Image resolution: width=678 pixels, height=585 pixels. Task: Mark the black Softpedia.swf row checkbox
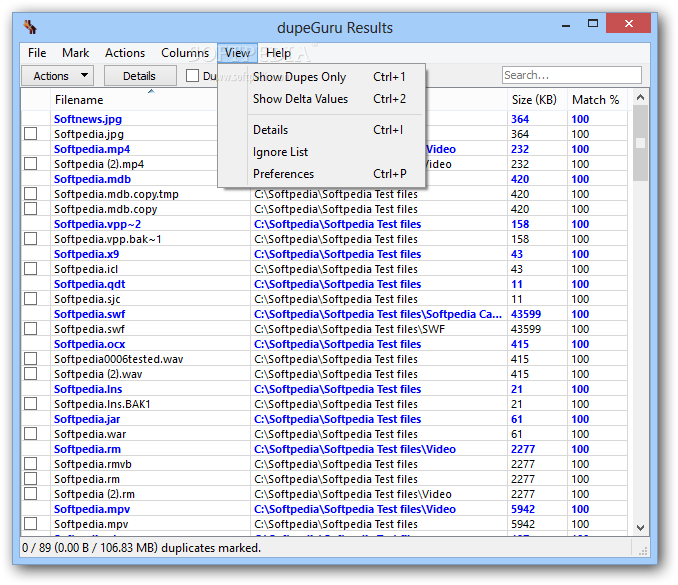[x=31, y=329]
